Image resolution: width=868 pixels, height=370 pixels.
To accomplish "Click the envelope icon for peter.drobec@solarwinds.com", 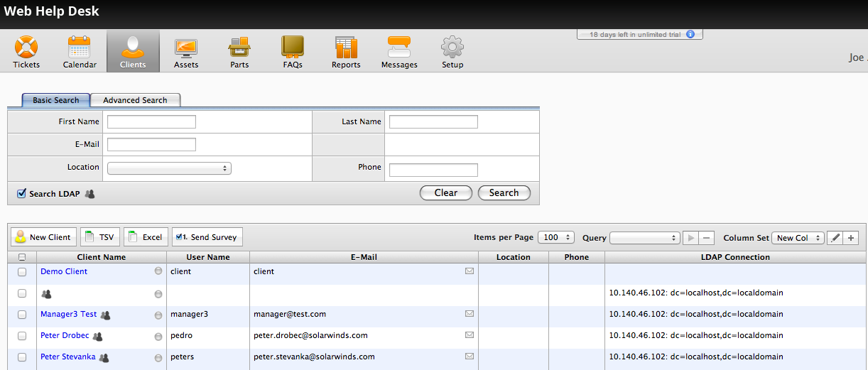I will (470, 335).
